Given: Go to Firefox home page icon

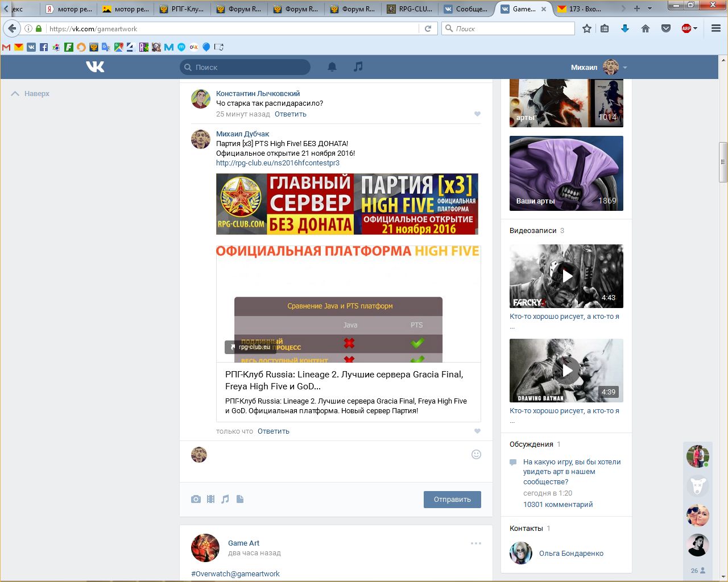Looking at the screenshot, I should pyautogui.click(x=646, y=28).
